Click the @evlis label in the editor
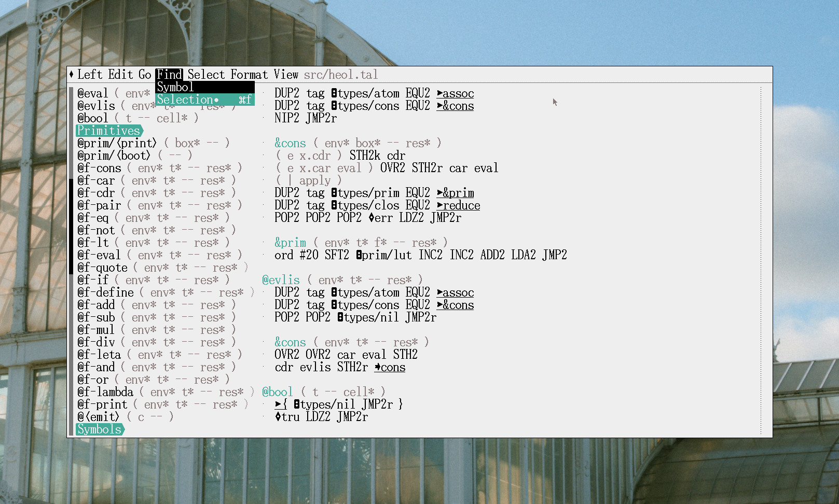 pos(281,280)
